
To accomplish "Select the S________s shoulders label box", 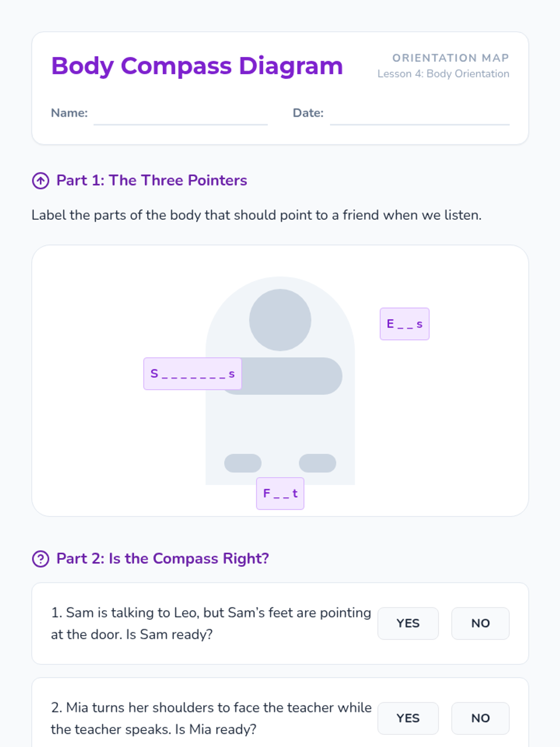I will coord(193,374).
